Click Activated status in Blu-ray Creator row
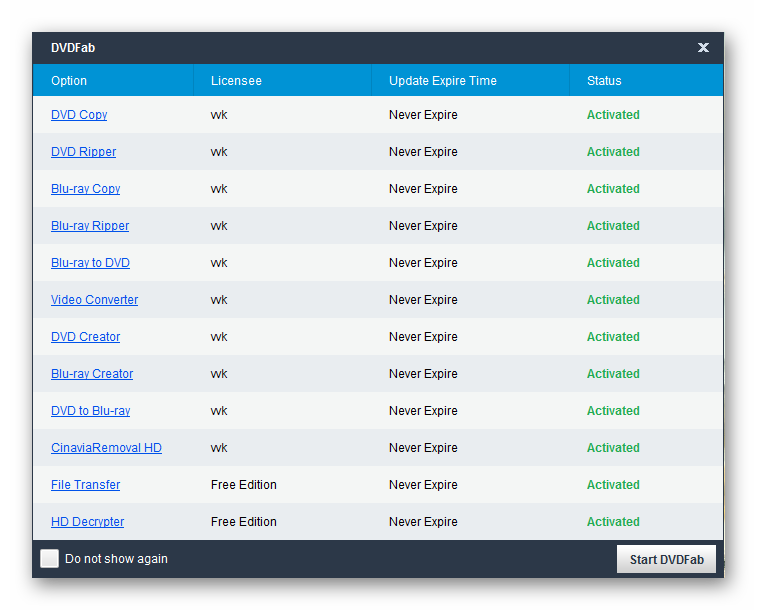757x610 pixels. tap(613, 374)
